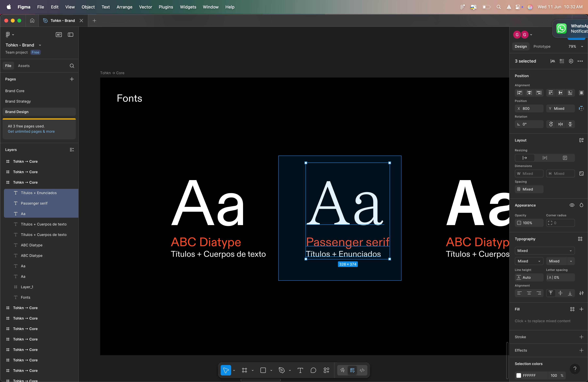The image size is (588, 382).
Task: Click the FFFFFF white color swatch
Action: (x=519, y=375)
